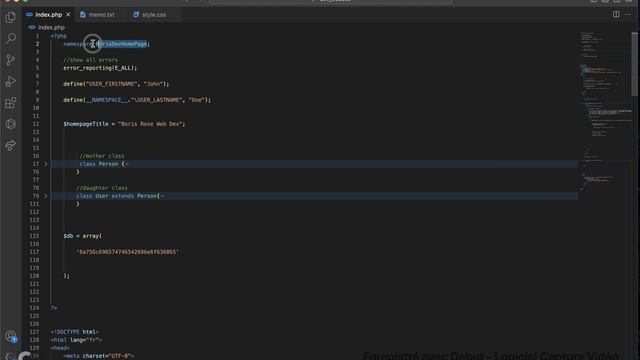Click the hex string on line 117
Viewport: 640px width, 360px height.
click(128, 252)
